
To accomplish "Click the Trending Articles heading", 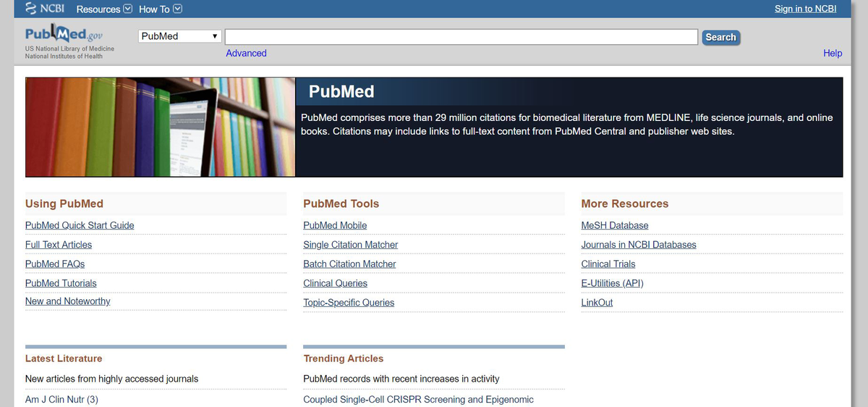I will (344, 358).
